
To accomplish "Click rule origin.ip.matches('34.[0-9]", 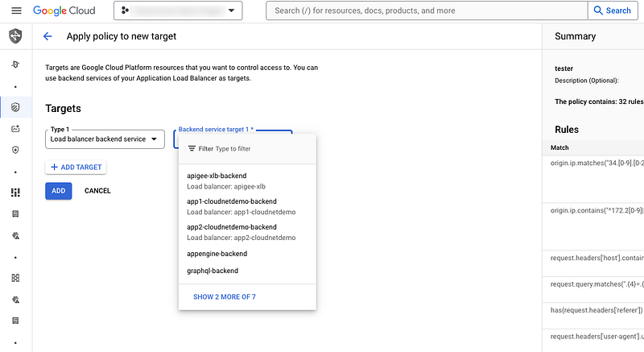I will [x=597, y=163].
